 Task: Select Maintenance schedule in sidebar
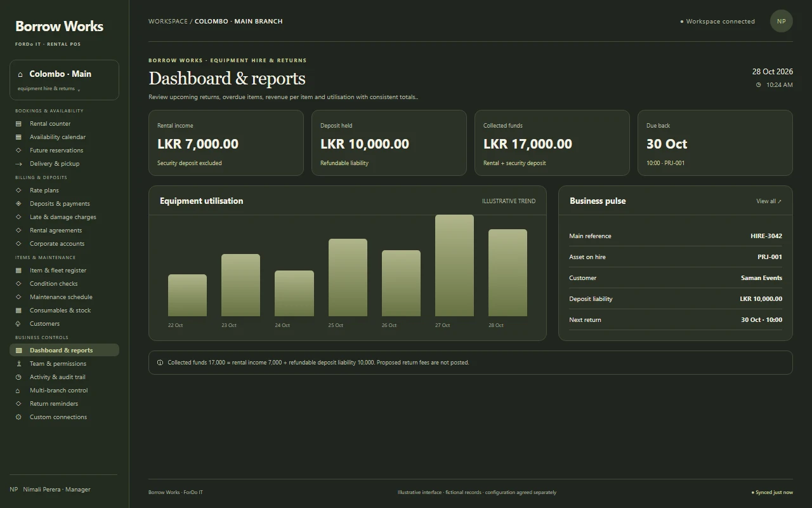(x=64, y=297)
